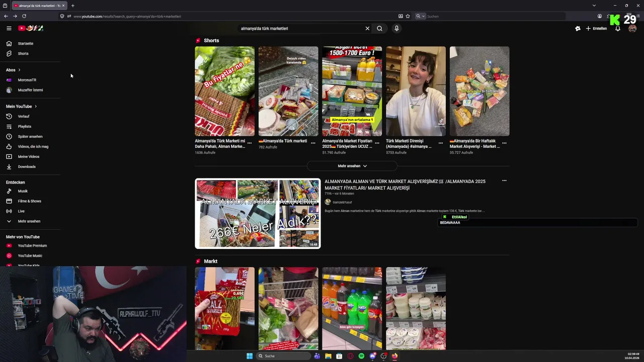Open the Salz Stangen Markt short
The height and width of the screenshot is (362, 644).
point(224,308)
